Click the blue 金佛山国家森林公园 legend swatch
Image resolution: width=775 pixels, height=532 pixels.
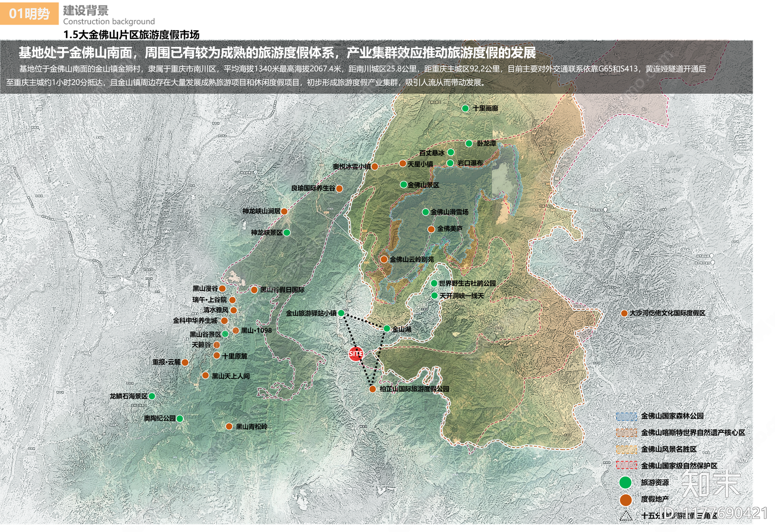(626, 416)
